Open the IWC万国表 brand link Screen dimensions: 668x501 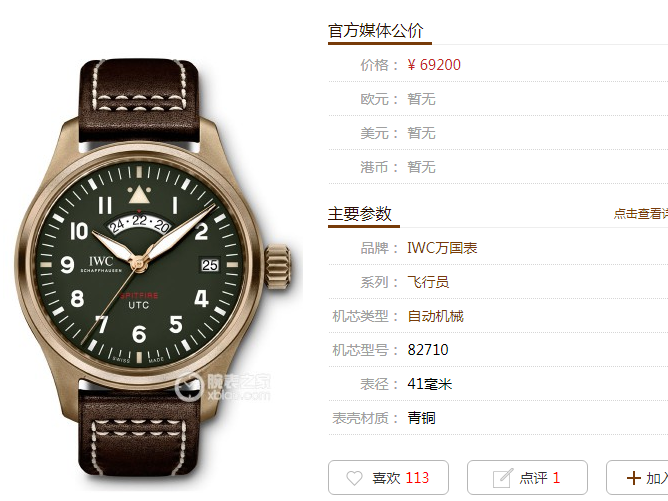tap(442, 248)
